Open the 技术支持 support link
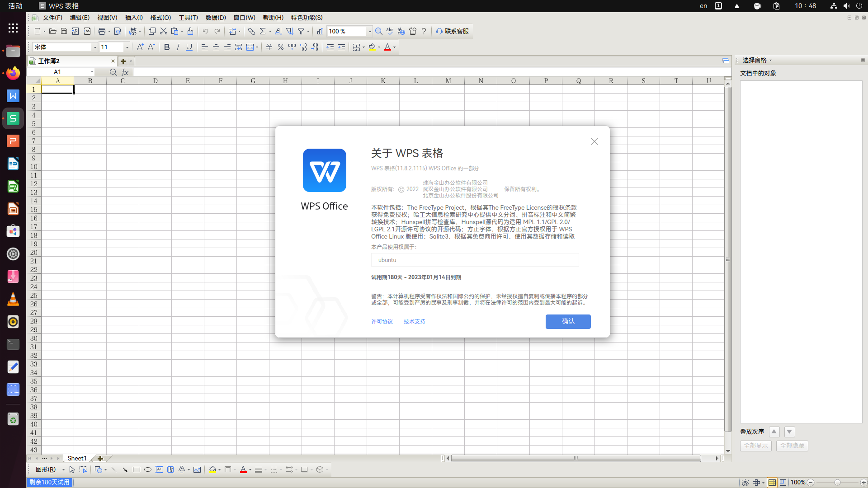 click(x=415, y=322)
